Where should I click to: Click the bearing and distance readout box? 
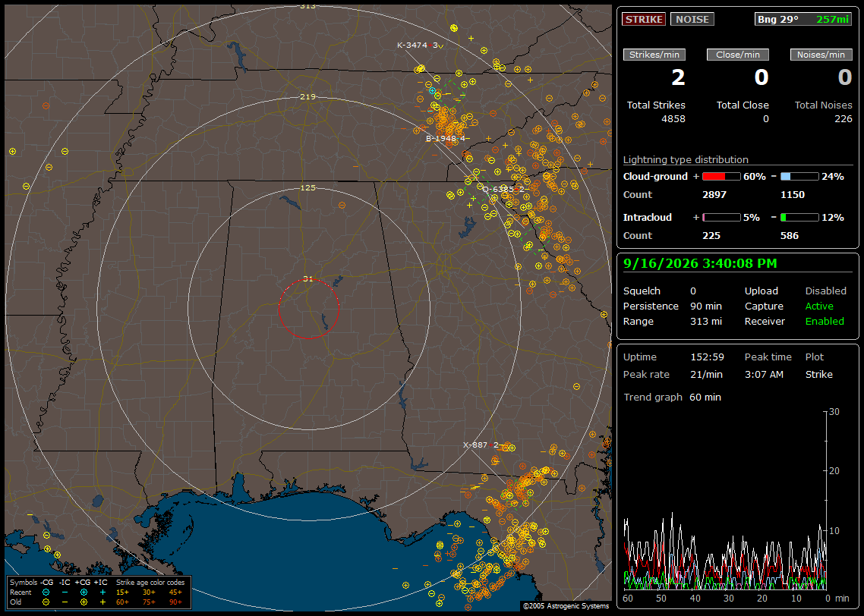tap(803, 19)
